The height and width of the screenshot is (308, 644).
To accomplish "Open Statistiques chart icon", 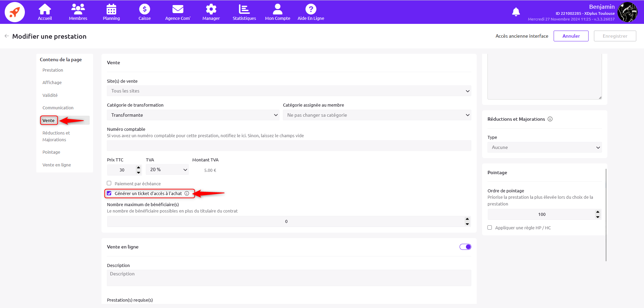I will click(244, 9).
